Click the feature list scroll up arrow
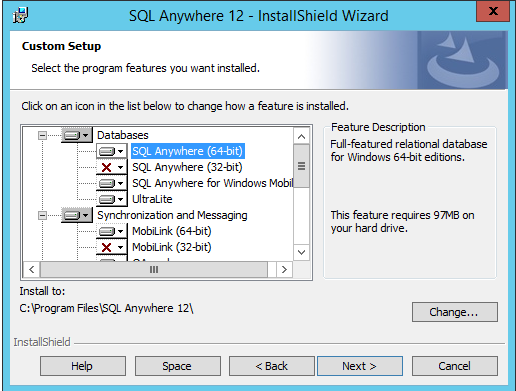This screenshot has width=516, height=391. coord(301,136)
